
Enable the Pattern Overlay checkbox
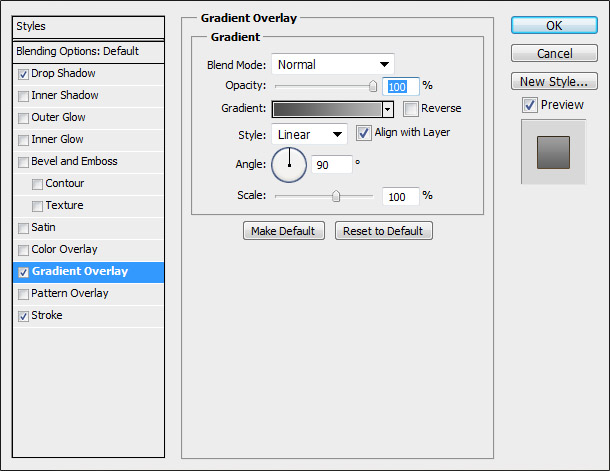(23, 294)
